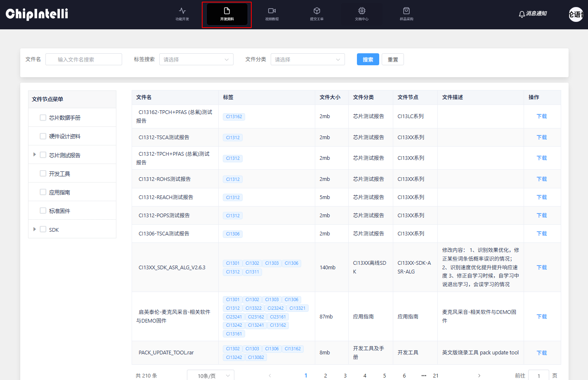This screenshot has height=380, width=588.
Task: Open the 文件分类 dropdown
Action: point(307,59)
